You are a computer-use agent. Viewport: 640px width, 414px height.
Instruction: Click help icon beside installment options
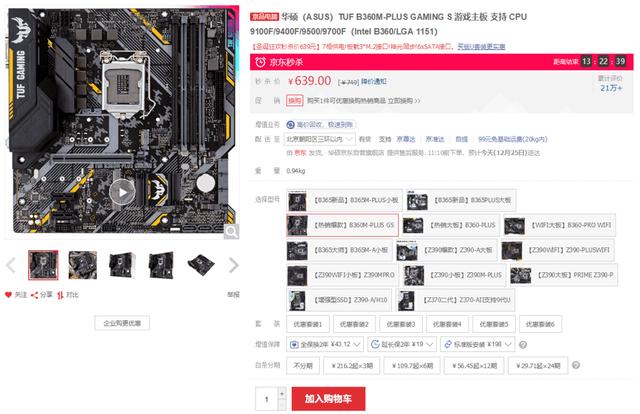click(x=576, y=365)
